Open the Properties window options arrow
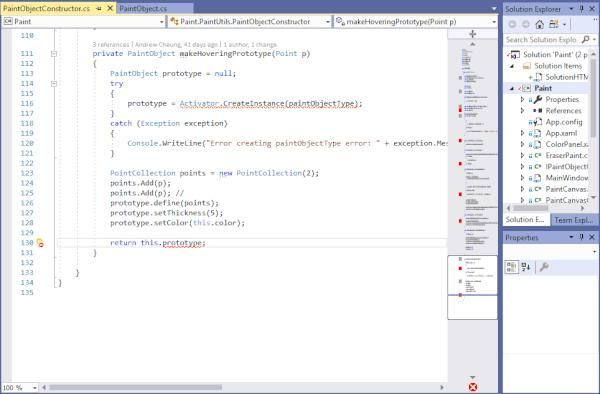The width and height of the screenshot is (600, 394). tap(571, 237)
